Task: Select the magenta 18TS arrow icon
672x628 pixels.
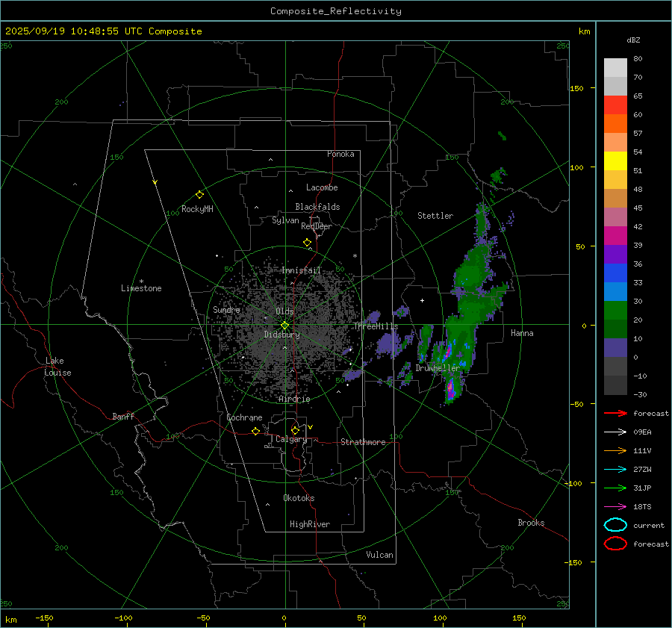Action: [615, 506]
